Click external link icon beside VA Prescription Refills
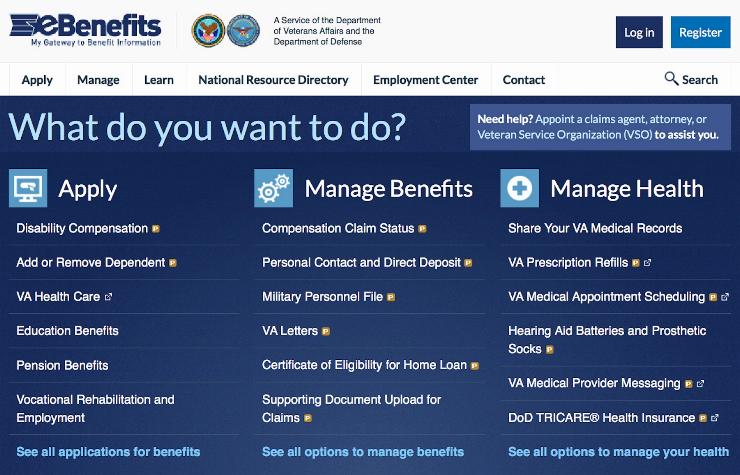740x475 pixels. click(648, 263)
